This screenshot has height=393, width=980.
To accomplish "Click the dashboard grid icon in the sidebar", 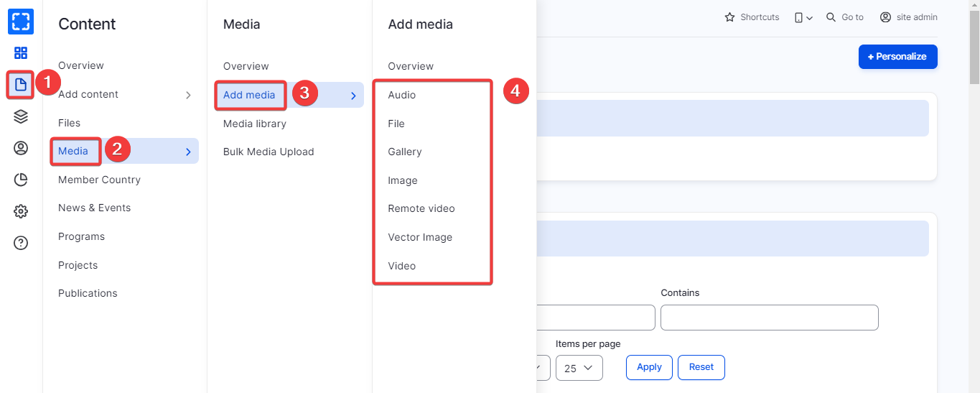I will (x=21, y=53).
